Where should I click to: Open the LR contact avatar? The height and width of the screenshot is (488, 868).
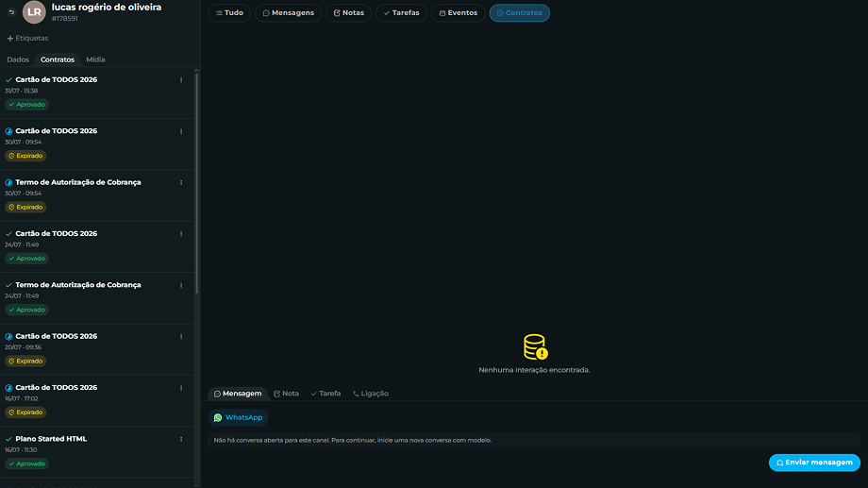(x=34, y=12)
